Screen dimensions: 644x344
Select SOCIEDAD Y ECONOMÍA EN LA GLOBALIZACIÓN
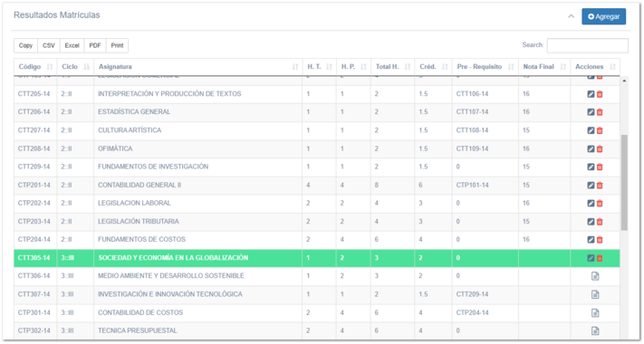tap(173, 258)
